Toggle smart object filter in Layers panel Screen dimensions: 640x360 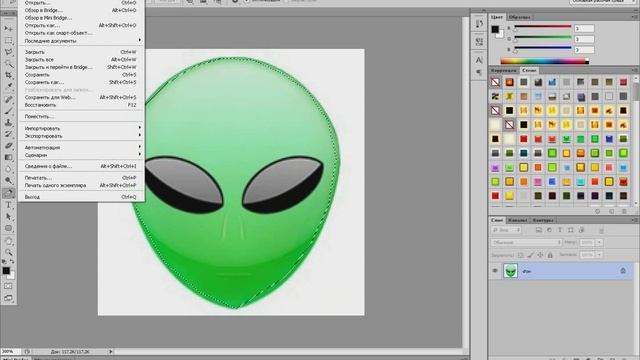[582, 230]
